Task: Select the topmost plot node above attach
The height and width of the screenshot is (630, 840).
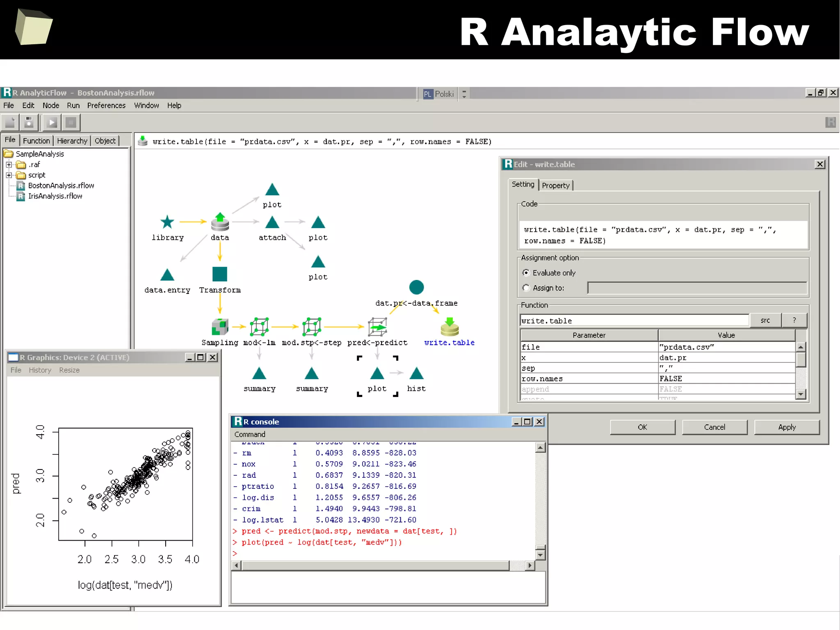Action: pyautogui.click(x=272, y=189)
